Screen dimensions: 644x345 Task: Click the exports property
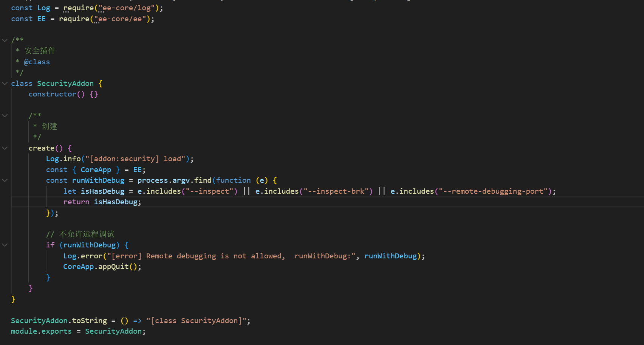57,331
